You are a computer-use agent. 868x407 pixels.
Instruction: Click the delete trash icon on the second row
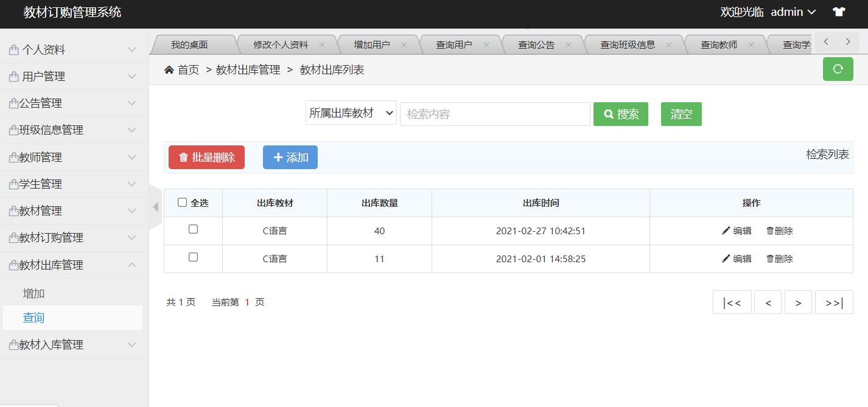click(769, 259)
